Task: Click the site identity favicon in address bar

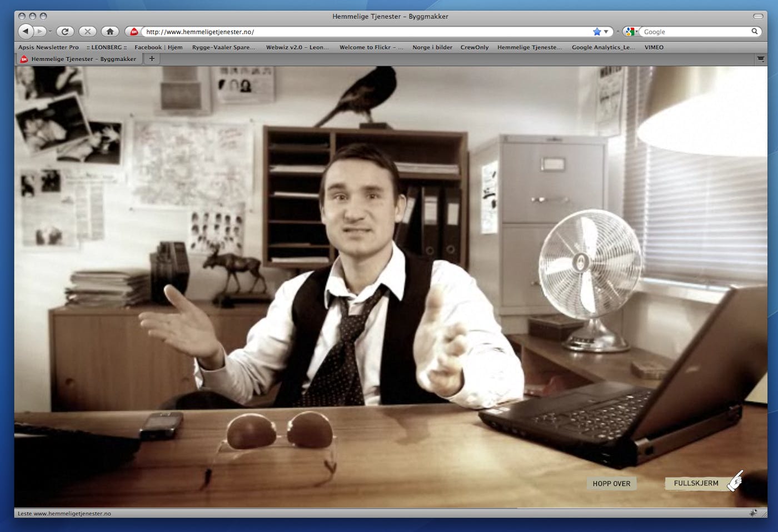Action: (x=134, y=32)
